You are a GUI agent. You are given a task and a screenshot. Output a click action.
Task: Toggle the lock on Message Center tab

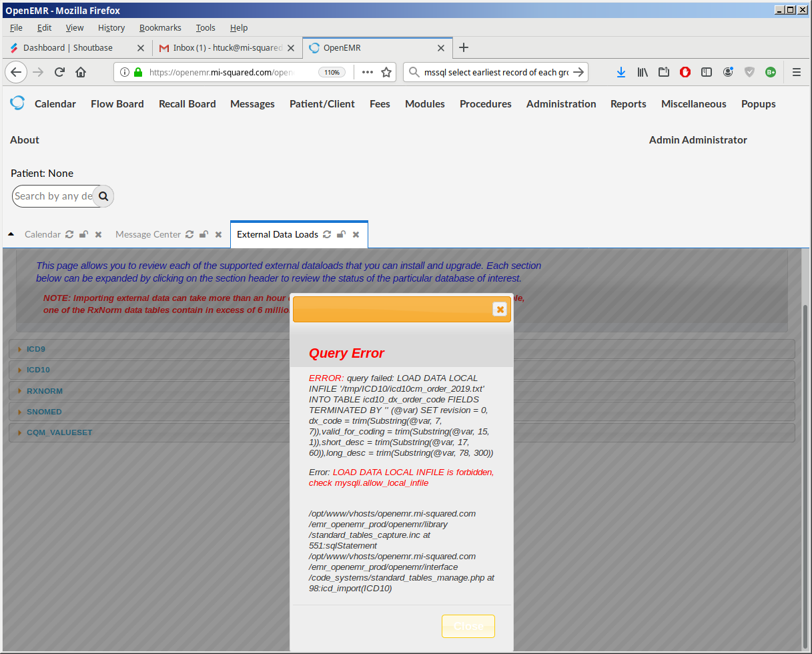point(204,234)
